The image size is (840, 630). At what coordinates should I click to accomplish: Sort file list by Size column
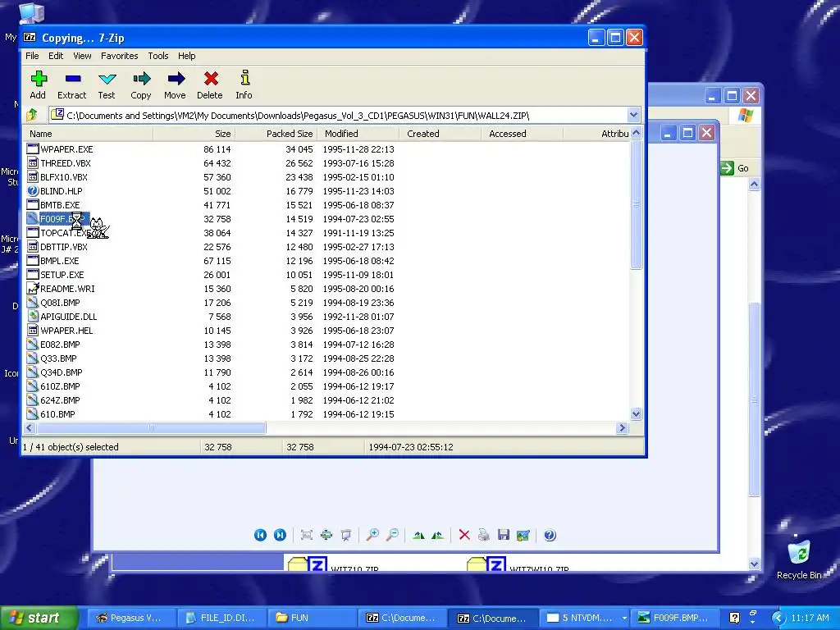coord(194,134)
